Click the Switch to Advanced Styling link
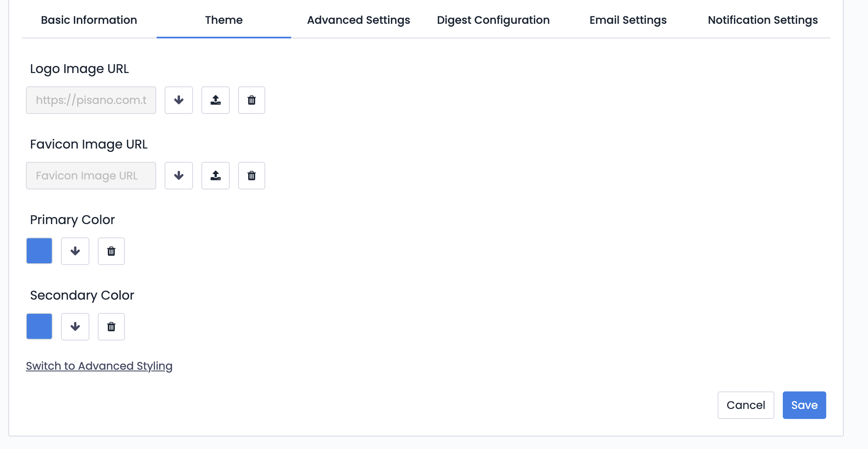Image resolution: width=868 pixels, height=449 pixels. (99, 366)
